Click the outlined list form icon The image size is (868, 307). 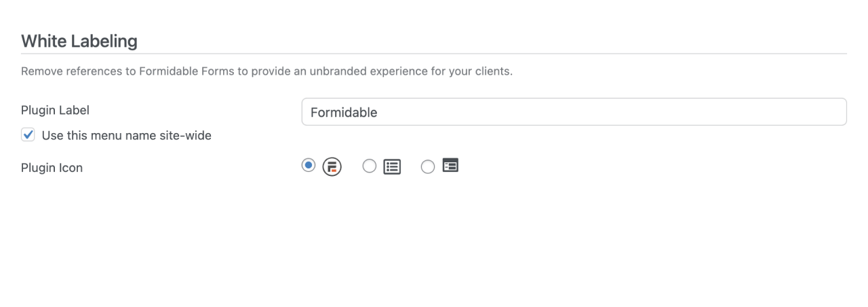pos(392,166)
